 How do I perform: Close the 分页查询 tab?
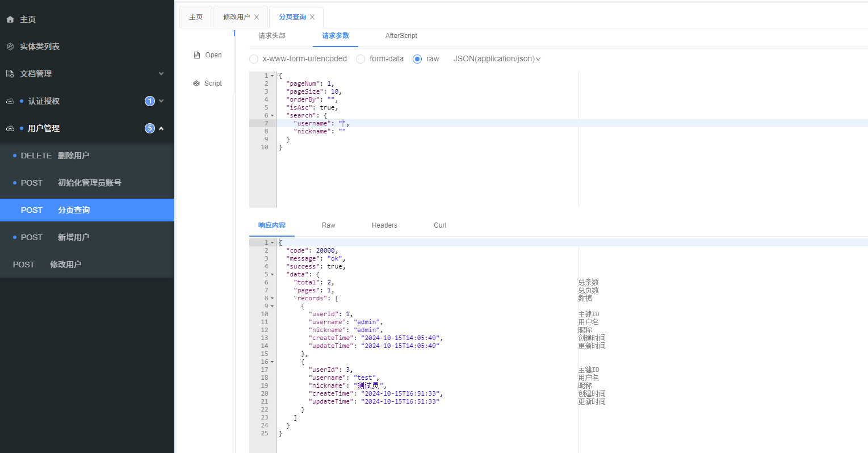click(x=312, y=17)
